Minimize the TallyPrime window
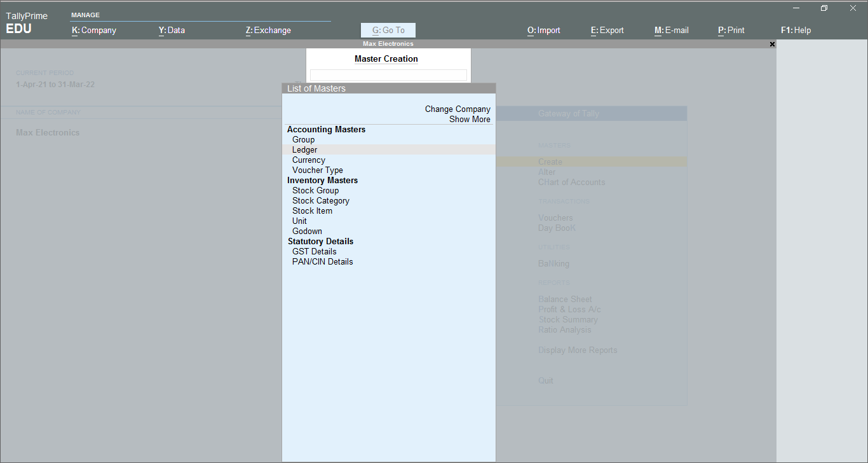Viewport: 868px width, 463px height. pyautogui.click(x=796, y=8)
